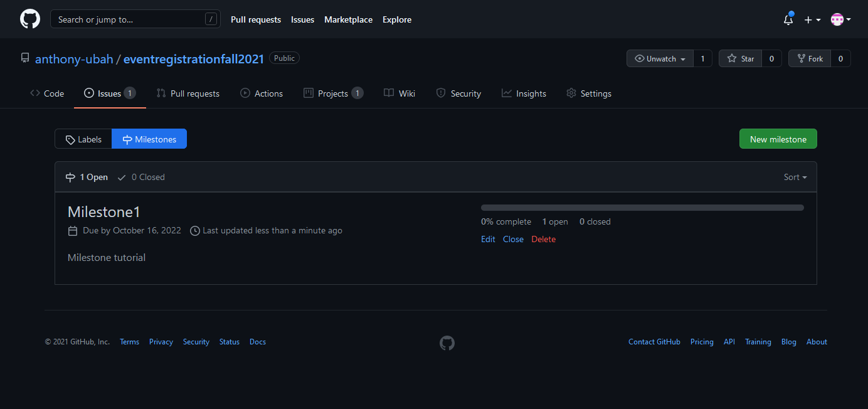
Task: Open the notifications bell icon
Action: tap(788, 19)
